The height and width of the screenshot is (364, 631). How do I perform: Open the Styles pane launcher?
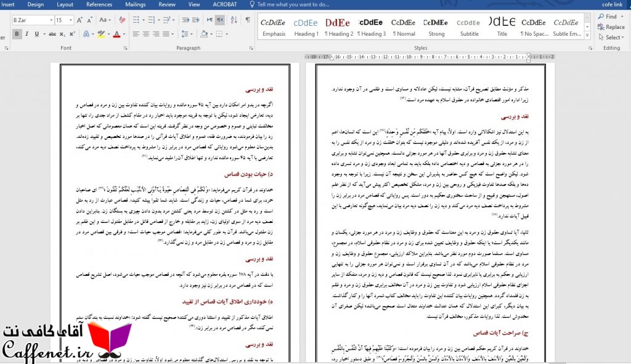[x=590, y=48]
